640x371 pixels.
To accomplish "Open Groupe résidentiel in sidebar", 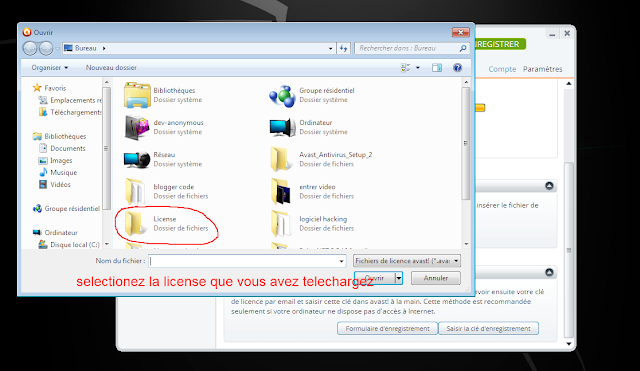I will 67,209.
